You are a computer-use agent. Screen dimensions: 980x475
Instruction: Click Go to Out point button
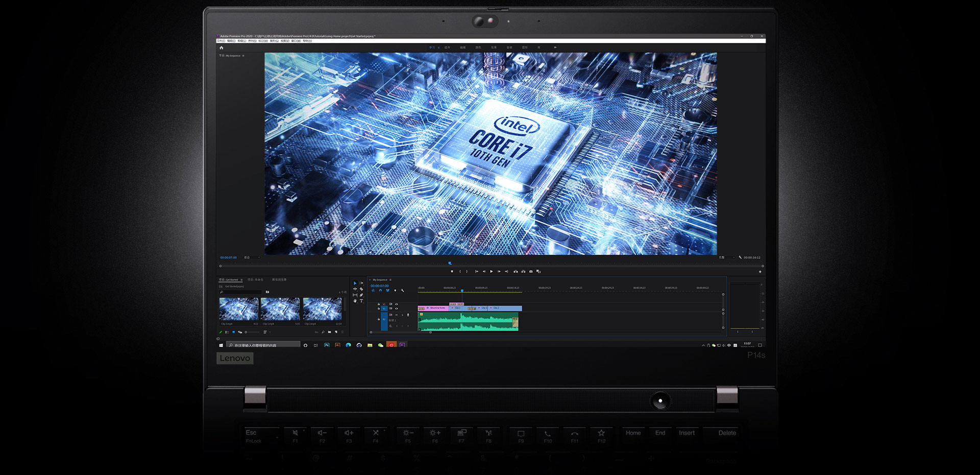tap(506, 271)
